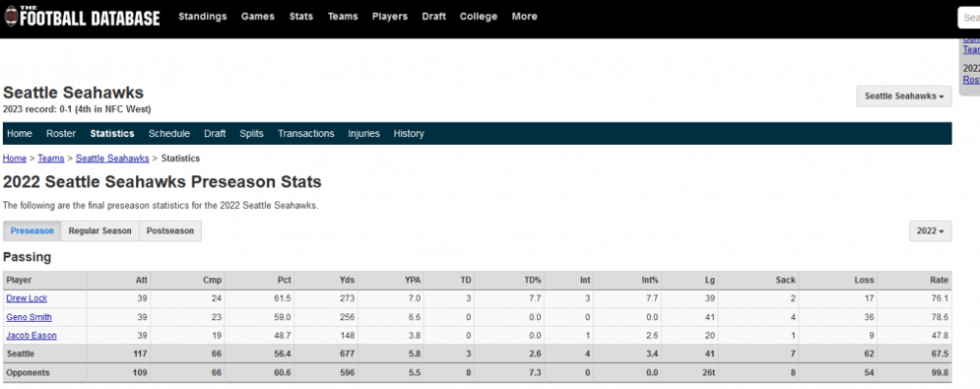980x389 pixels.
Task: Click the Seattle totals row label
Action: (x=20, y=353)
